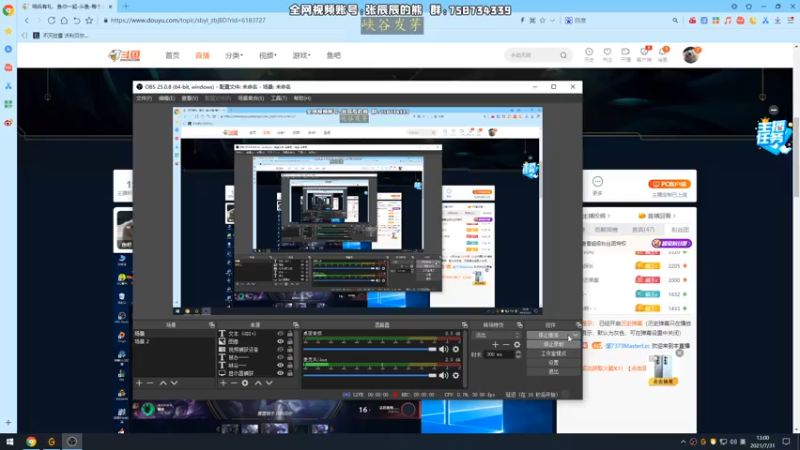
Task: Open 游戏 dropdown in Douyu navigation
Action: pos(301,55)
